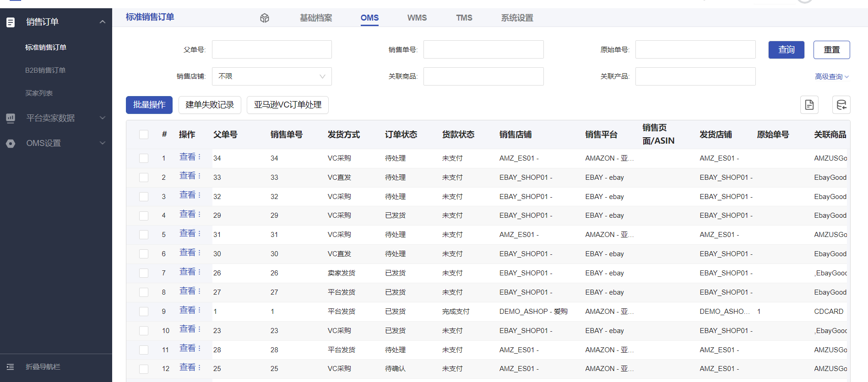Expand the 平台卖家数据 sidebar section
The image size is (868, 382).
(103, 118)
